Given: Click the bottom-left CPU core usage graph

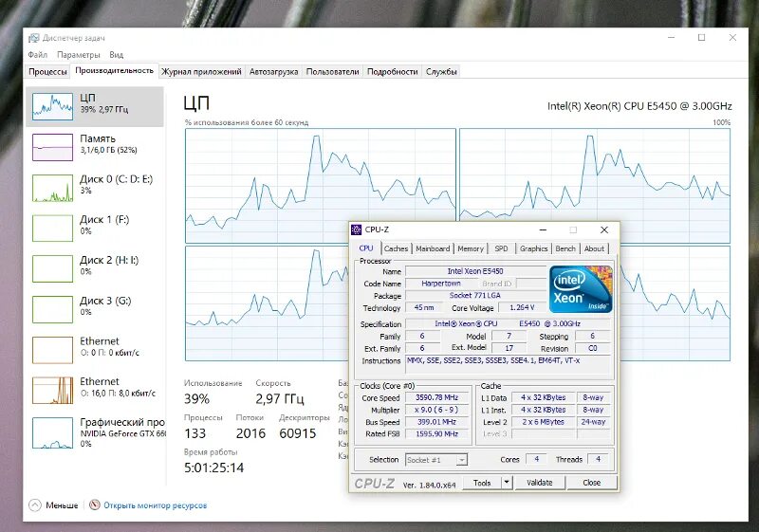Looking at the screenshot, I should pyautogui.click(x=267, y=303).
